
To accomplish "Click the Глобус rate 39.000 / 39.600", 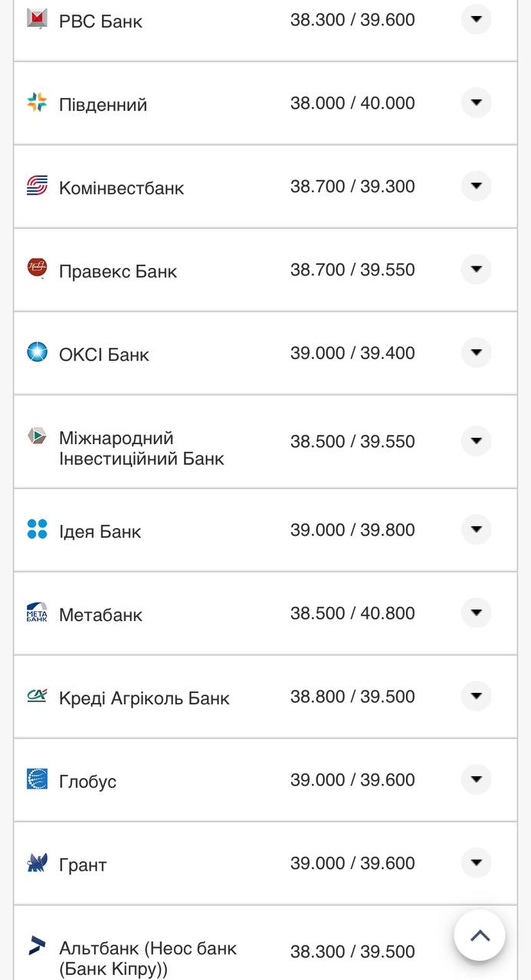I will click(352, 780).
